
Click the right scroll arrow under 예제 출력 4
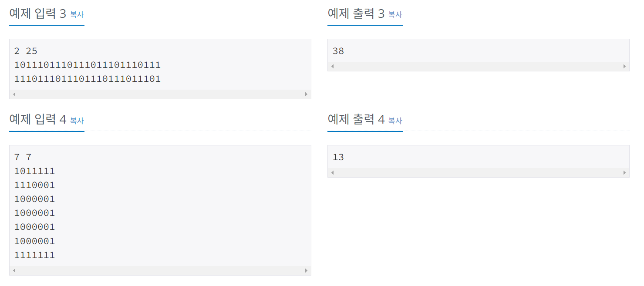[x=625, y=172]
